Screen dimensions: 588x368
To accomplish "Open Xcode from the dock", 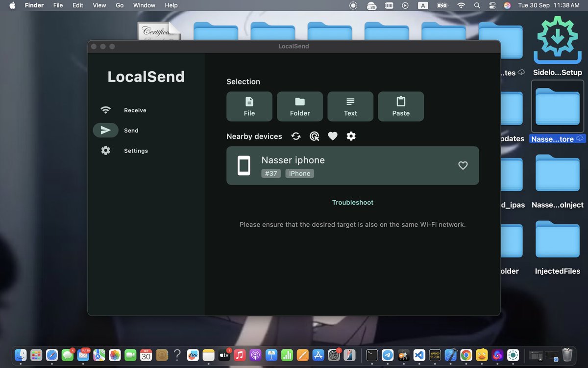I will [450, 354].
